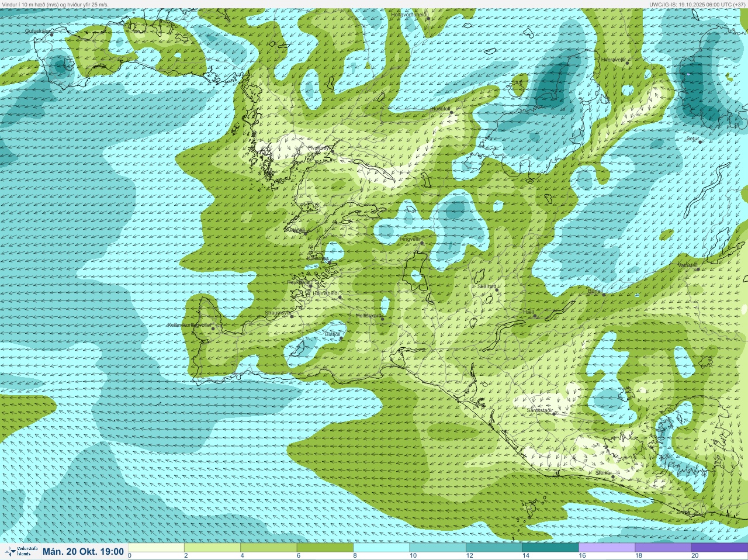Select the 10–12 m/s legend color swatch
This screenshot has height=560, width=748.
(438, 548)
